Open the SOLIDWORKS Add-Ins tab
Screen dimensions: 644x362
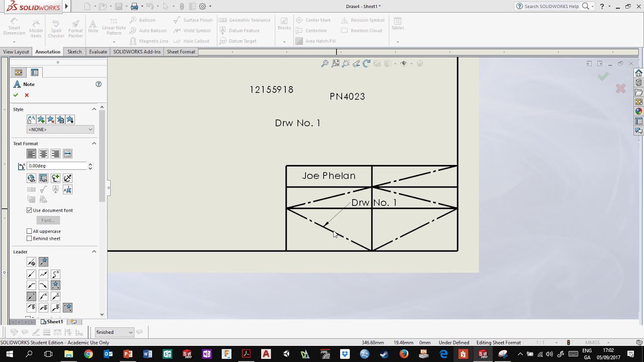point(137,52)
